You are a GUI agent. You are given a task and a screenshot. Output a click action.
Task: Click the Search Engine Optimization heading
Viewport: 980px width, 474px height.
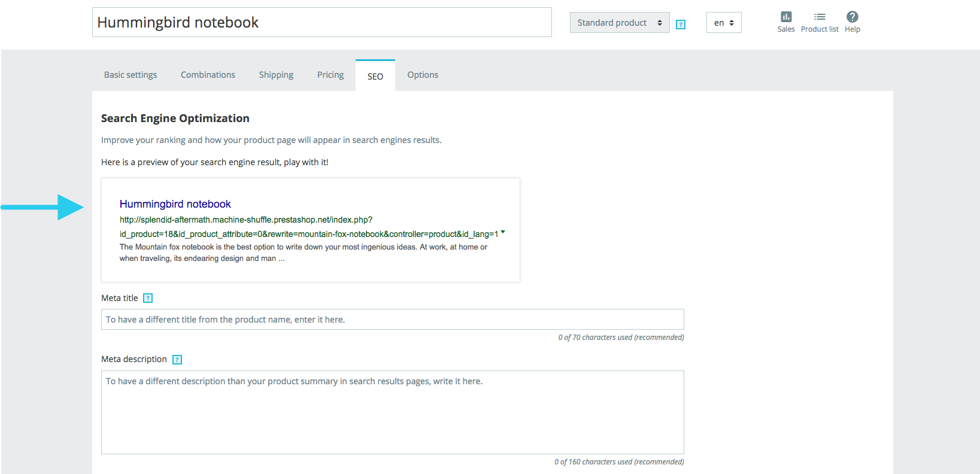pyautogui.click(x=175, y=118)
